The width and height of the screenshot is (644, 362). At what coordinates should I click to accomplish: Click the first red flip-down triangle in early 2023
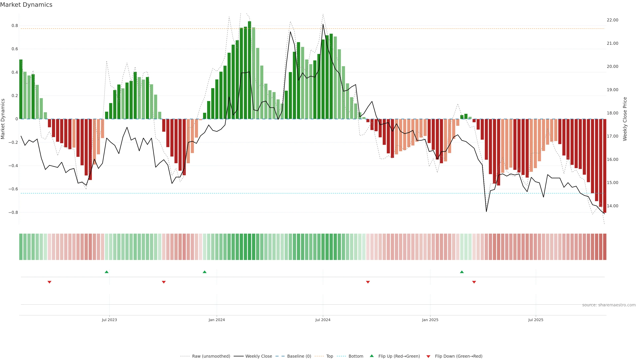(x=49, y=282)
